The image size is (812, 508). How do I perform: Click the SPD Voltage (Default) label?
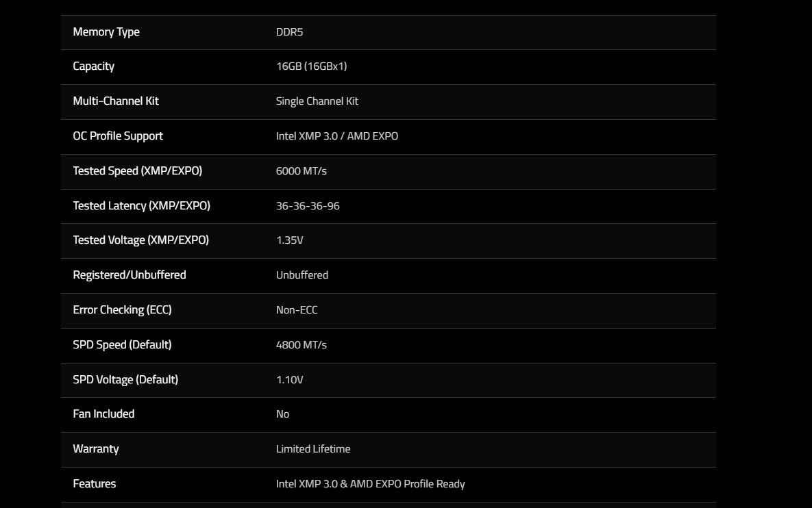125,380
